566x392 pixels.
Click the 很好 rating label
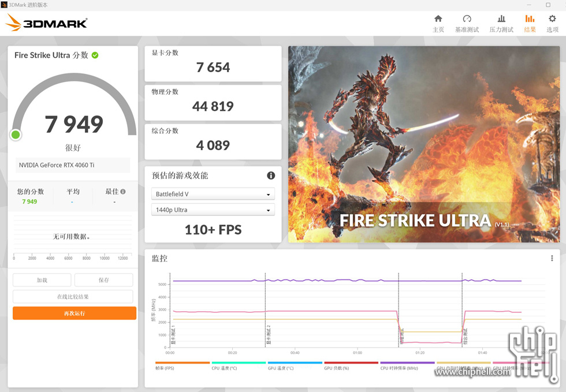73,148
